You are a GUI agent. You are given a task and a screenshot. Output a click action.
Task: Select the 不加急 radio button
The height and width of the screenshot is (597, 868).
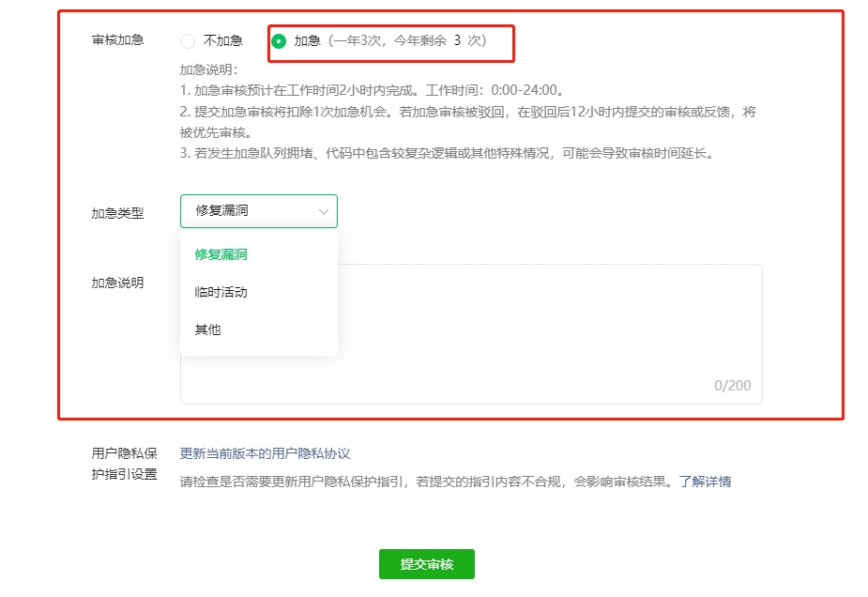tap(187, 40)
